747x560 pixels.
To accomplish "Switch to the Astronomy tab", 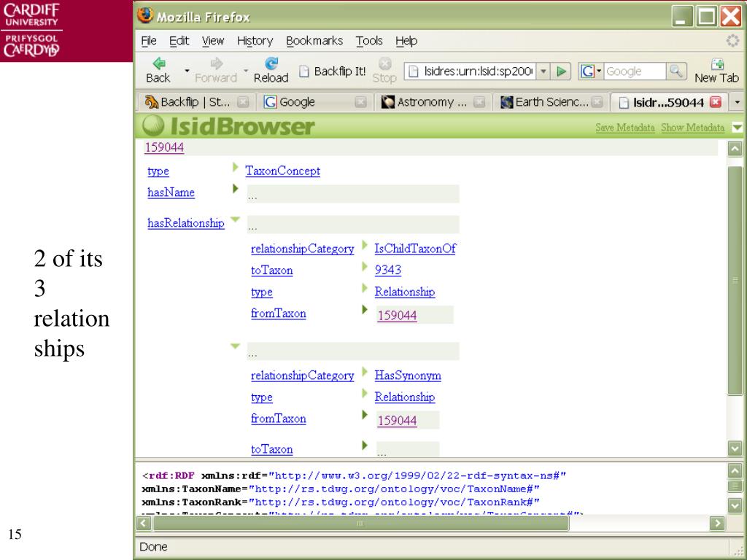I will 425,102.
